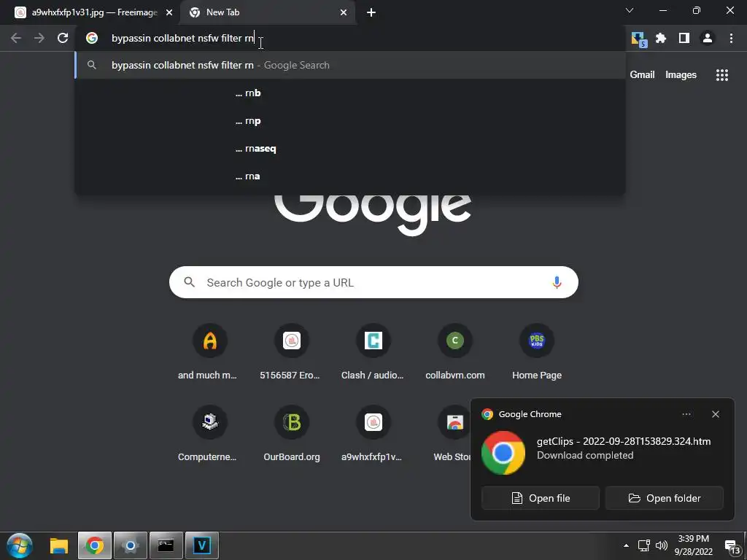
Task: Close the a9whxfxfp1v31.jpg tab
Action: coord(169,13)
